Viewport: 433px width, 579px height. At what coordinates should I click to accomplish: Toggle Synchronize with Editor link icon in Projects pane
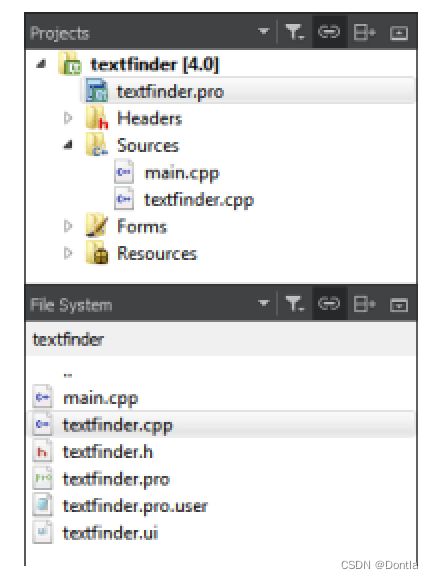coord(329,32)
